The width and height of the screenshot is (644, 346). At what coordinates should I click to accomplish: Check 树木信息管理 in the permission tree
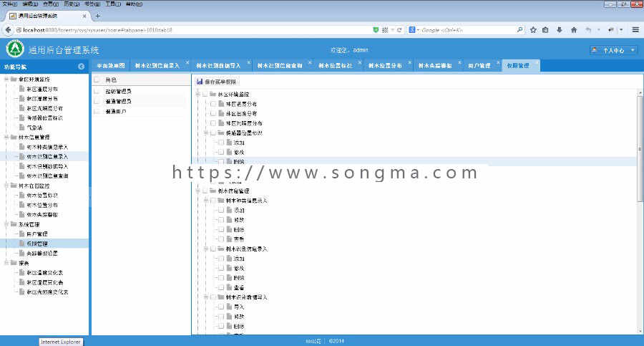(205, 191)
